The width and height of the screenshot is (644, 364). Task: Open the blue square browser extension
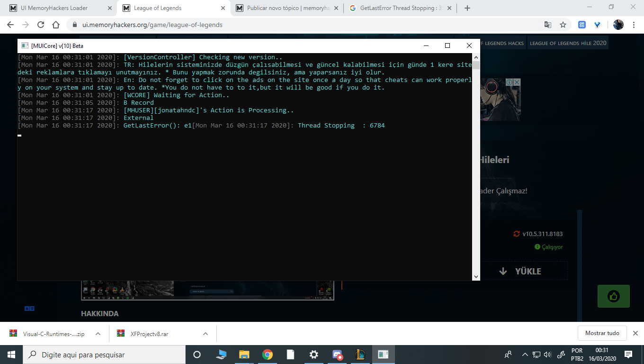tap(582, 25)
